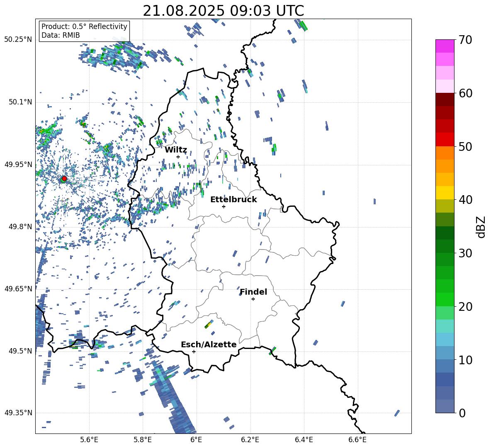
Task: Click the 70 colorbar tick label
Action: (x=465, y=40)
